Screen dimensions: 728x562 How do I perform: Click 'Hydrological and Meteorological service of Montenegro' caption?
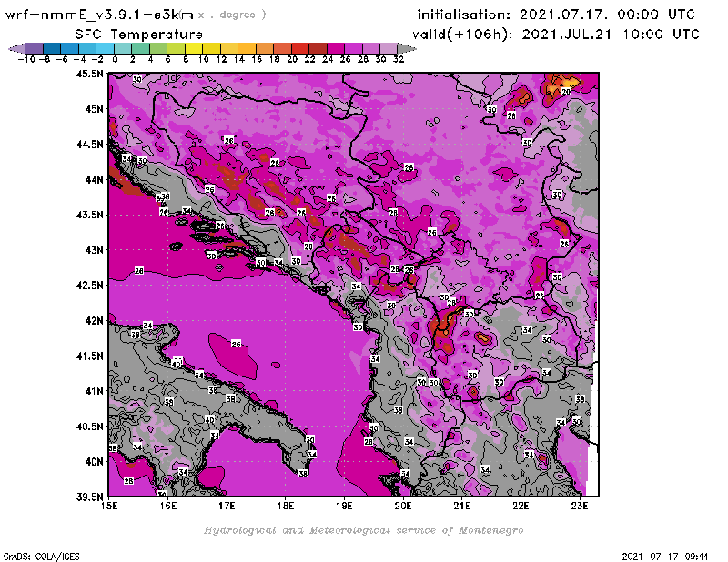pos(363,530)
